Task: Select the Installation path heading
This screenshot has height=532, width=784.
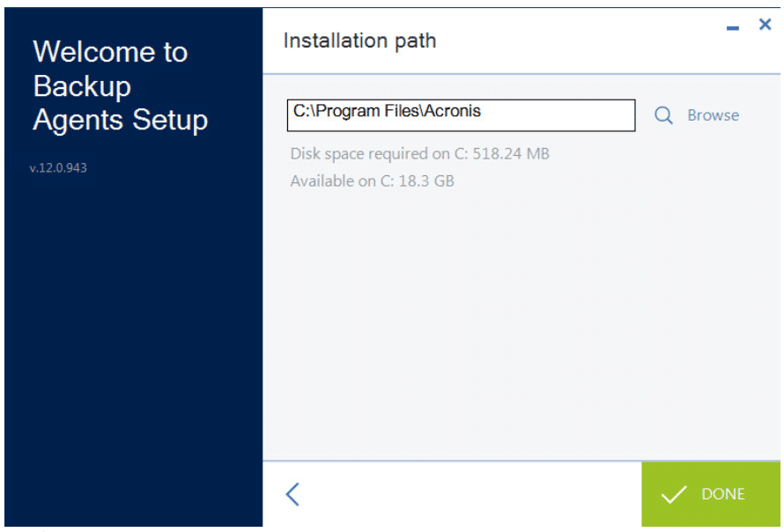Action: pos(359,41)
